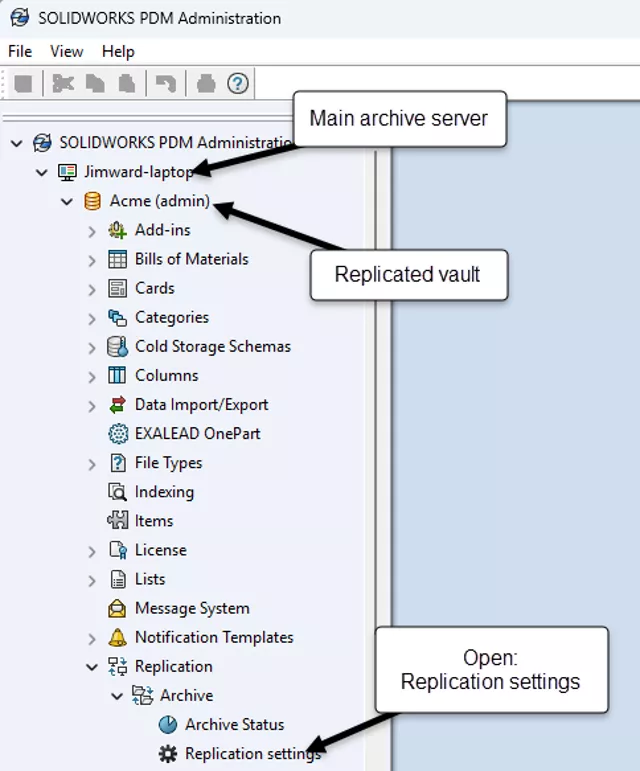This screenshot has width=640, height=771.
Task: Click the Data Import/Export arrows icon
Action: 117,405
